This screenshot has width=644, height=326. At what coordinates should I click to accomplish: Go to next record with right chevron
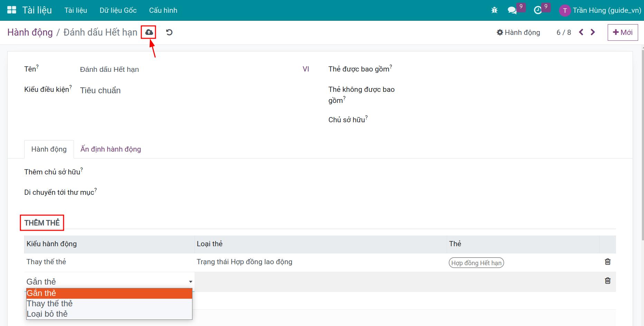tap(593, 32)
